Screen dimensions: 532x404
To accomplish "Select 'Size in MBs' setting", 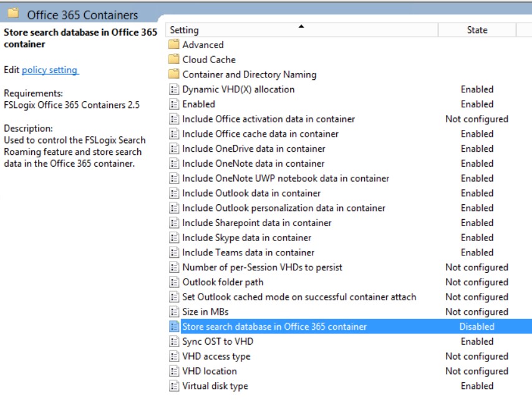I will tap(205, 312).
